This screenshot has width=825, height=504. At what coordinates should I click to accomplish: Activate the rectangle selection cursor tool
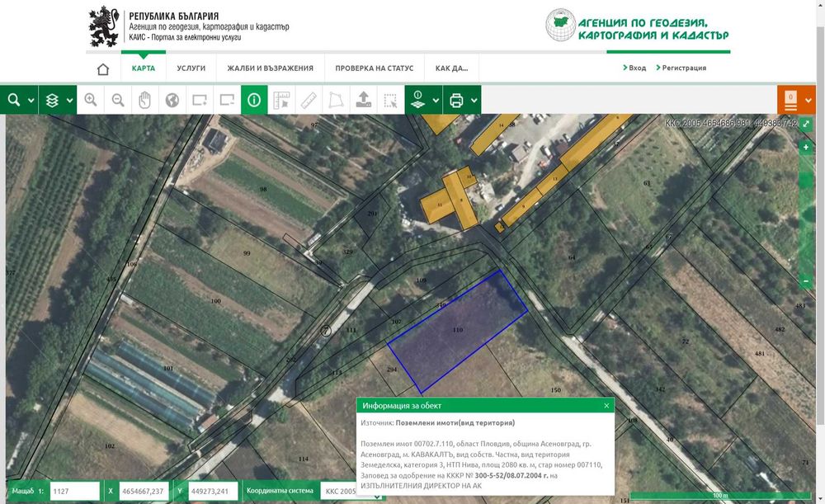pos(390,100)
